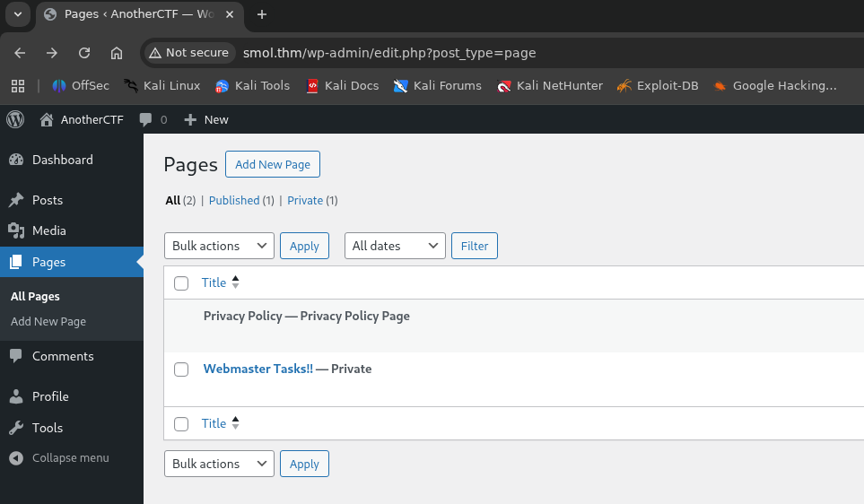The image size is (864, 504).
Task: Toggle the header select-all checkbox
Action: tap(181, 283)
